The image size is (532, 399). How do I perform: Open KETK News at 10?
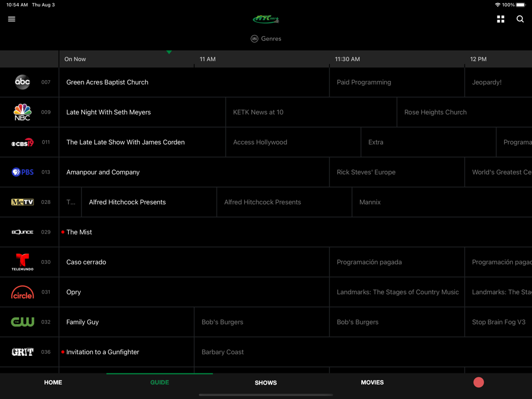[311, 112]
